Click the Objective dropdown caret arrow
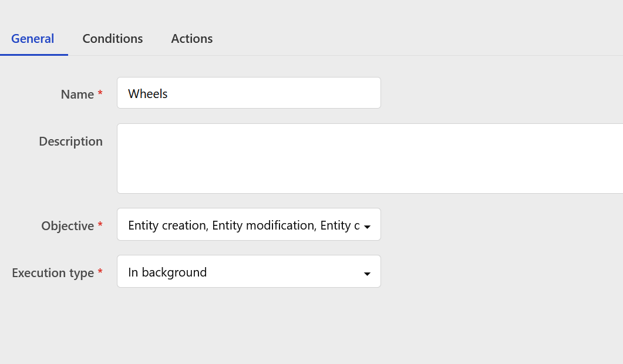 367,227
